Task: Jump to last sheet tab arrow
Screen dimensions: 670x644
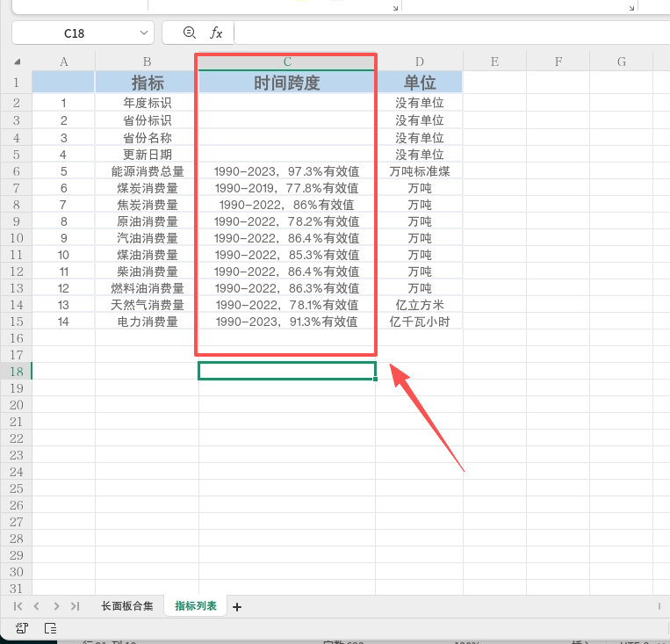Action: (76, 606)
